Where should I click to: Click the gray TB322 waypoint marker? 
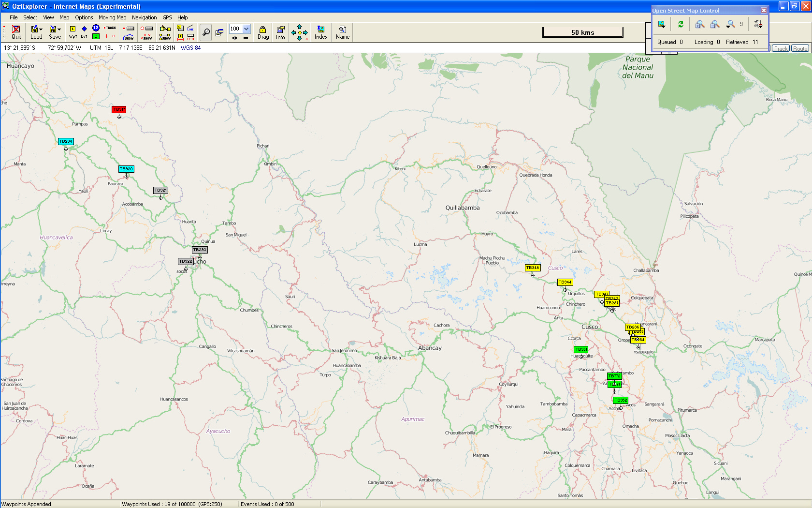click(186, 261)
